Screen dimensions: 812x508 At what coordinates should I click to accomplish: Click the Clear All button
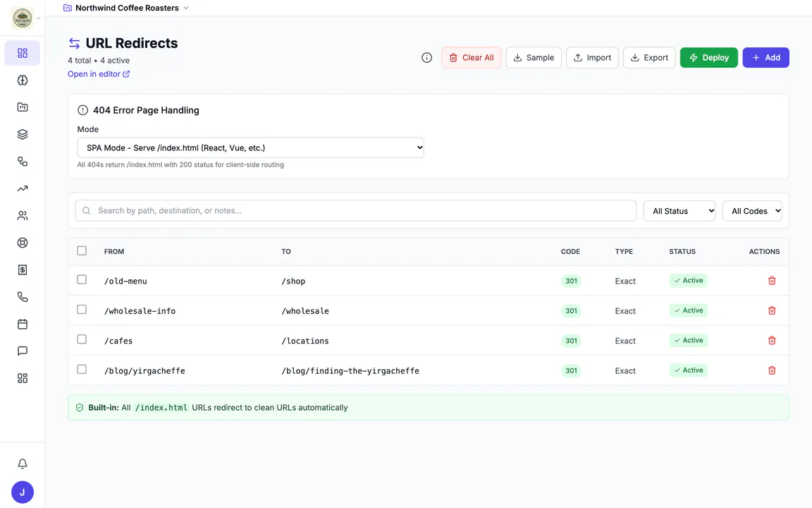[x=472, y=58]
